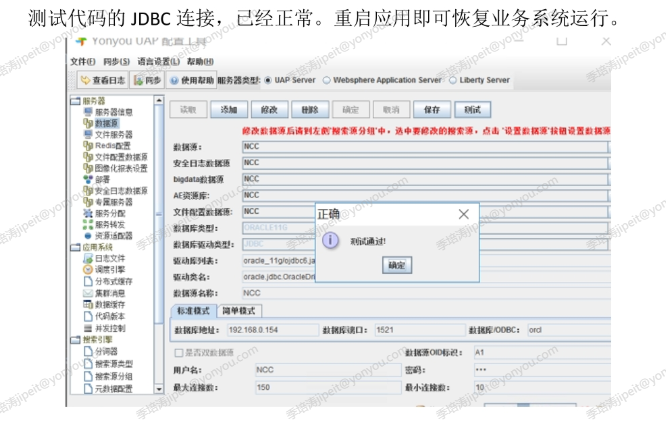Click the 最大连接数 field showing 150
The width and height of the screenshot is (666, 423).
pos(328,387)
